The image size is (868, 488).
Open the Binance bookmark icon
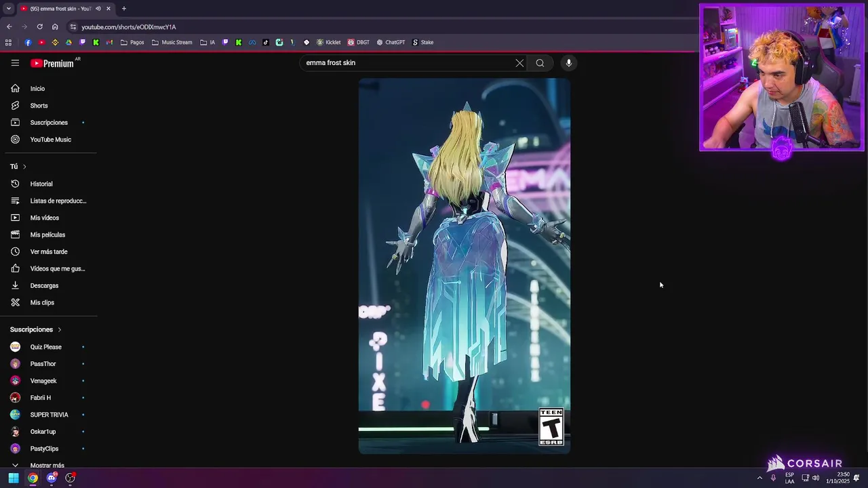coord(55,42)
